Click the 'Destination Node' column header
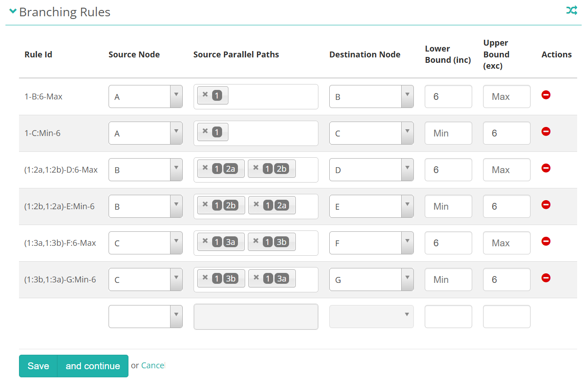Viewport: 588px width, 385px height. pyautogui.click(x=365, y=55)
